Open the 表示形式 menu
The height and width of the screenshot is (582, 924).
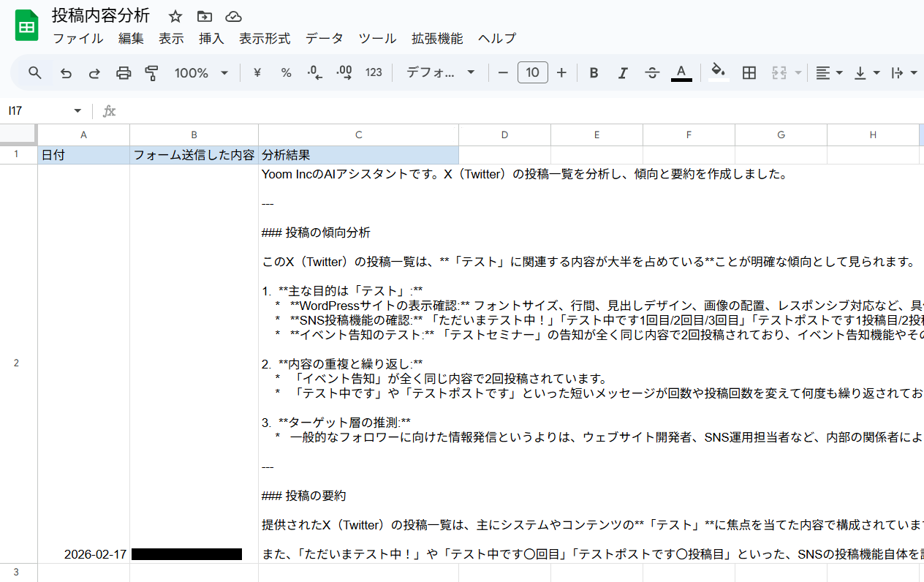[x=265, y=39]
